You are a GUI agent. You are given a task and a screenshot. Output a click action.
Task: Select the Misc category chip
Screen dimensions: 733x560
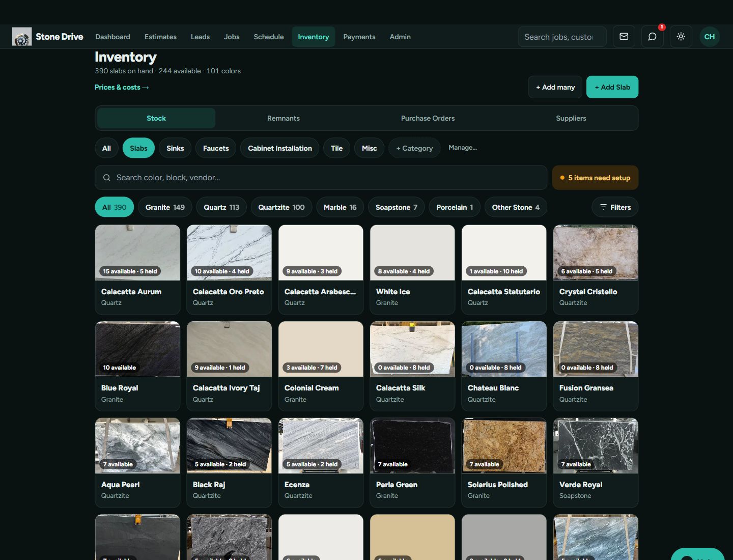[370, 148]
